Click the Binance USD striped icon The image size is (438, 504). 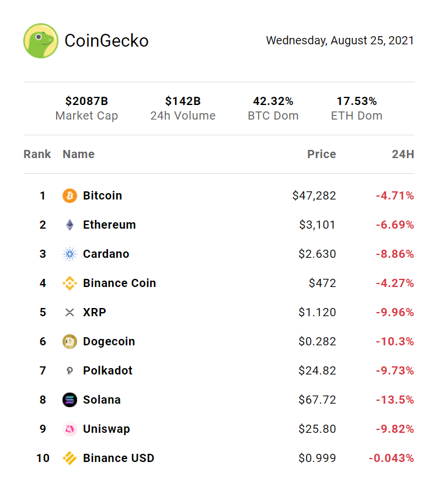69,459
